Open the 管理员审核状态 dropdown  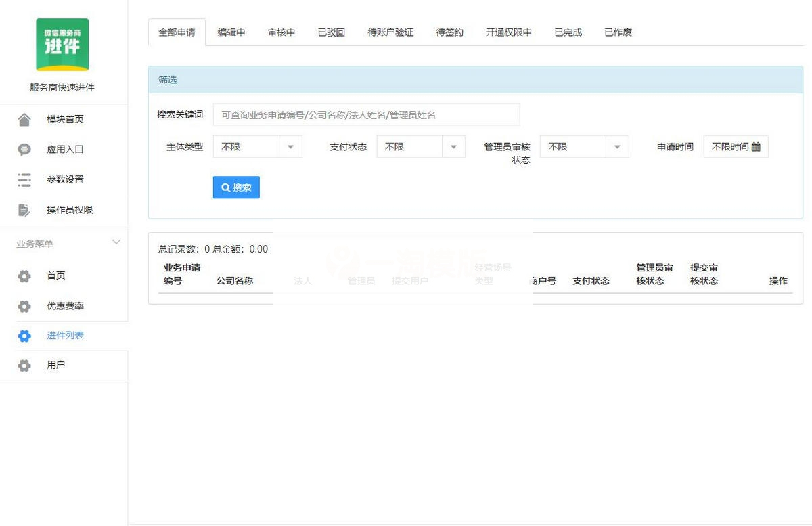(x=584, y=146)
